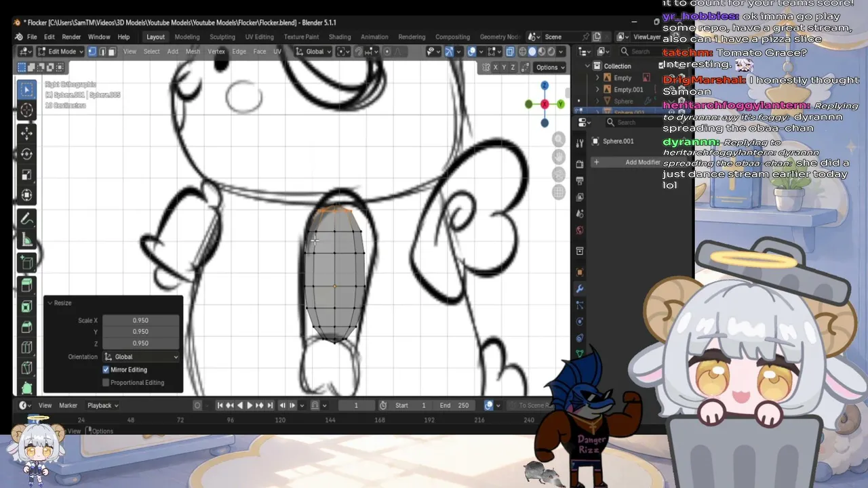Select the Annotate tool
The height and width of the screenshot is (488, 868).
click(26, 219)
